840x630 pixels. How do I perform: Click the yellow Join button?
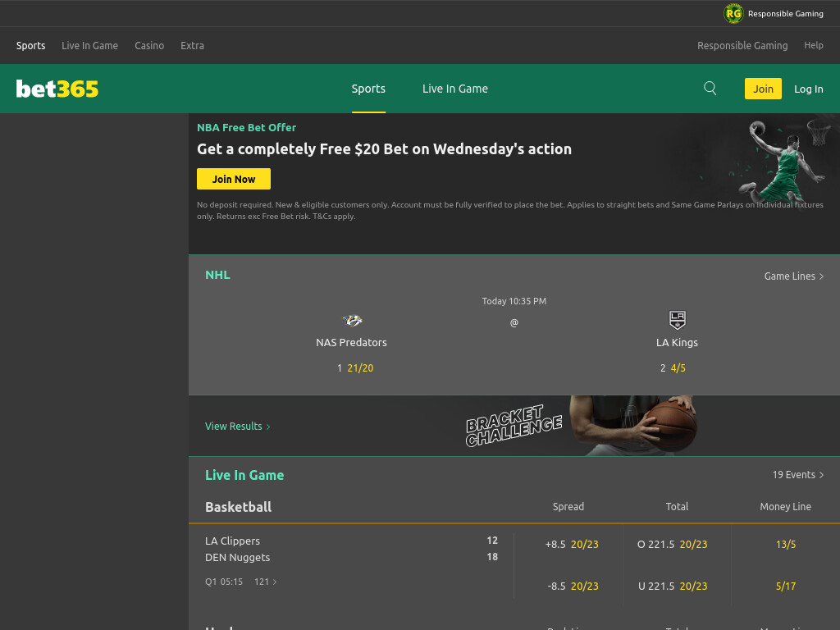(763, 89)
